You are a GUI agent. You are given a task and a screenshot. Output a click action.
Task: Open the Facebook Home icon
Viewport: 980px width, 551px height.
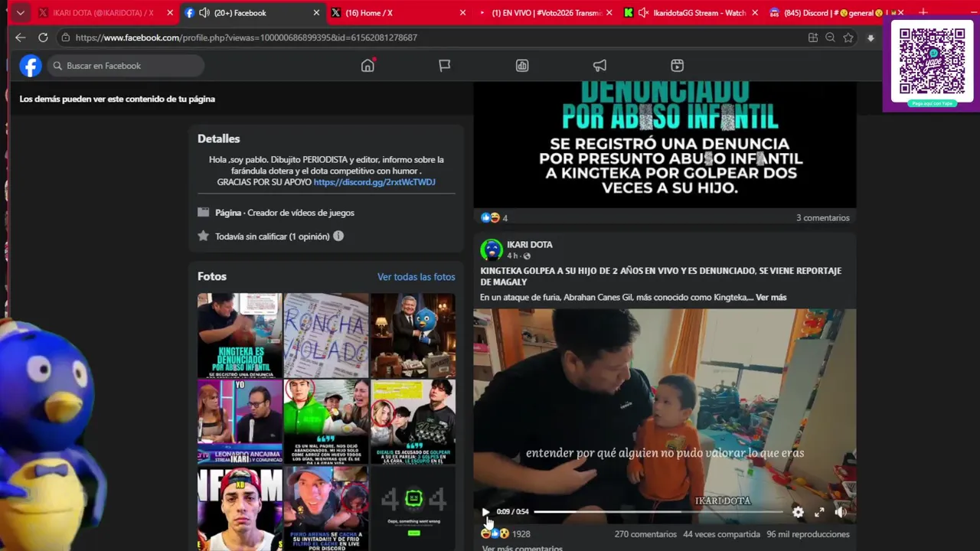pyautogui.click(x=367, y=66)
